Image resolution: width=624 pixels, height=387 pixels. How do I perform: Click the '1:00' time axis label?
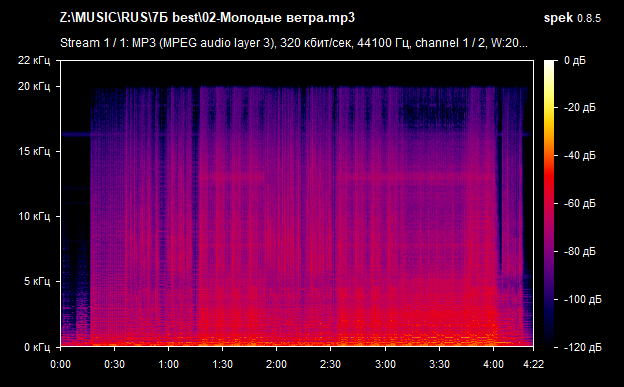coord(168,364)
